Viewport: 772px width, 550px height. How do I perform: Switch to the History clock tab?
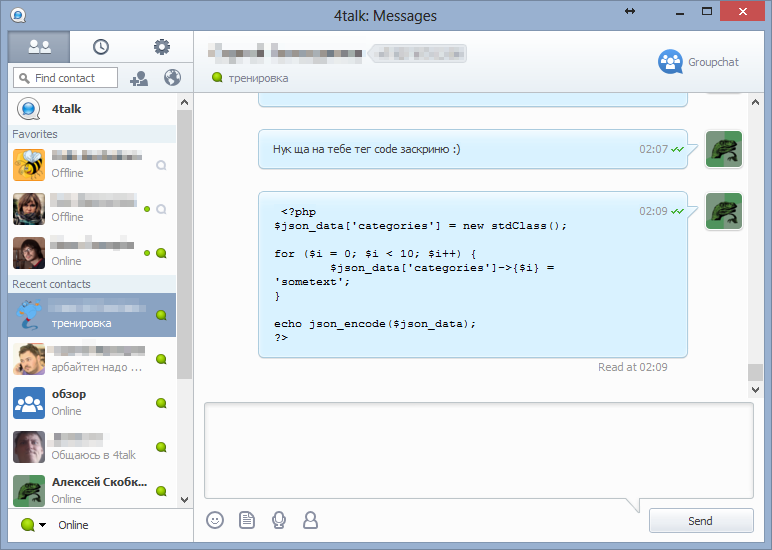point(100,47)
